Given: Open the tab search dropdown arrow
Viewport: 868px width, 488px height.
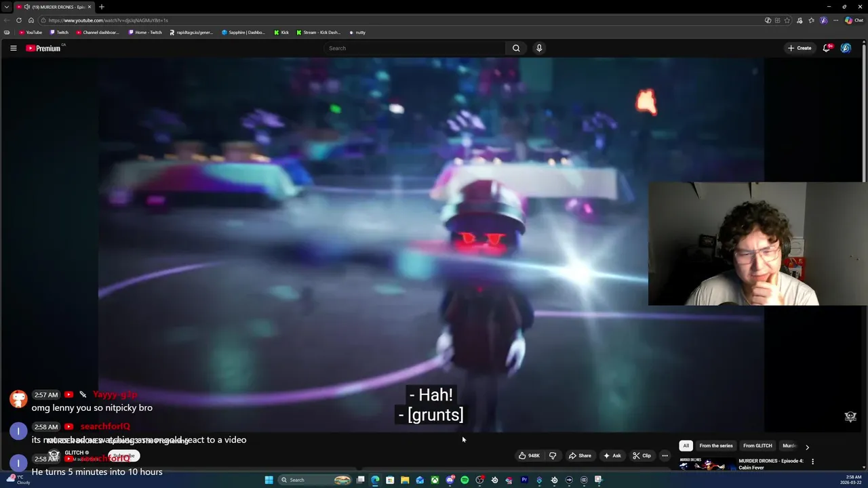Looking at the screenshot, I should pyautogui.click(x=6, y=7).
